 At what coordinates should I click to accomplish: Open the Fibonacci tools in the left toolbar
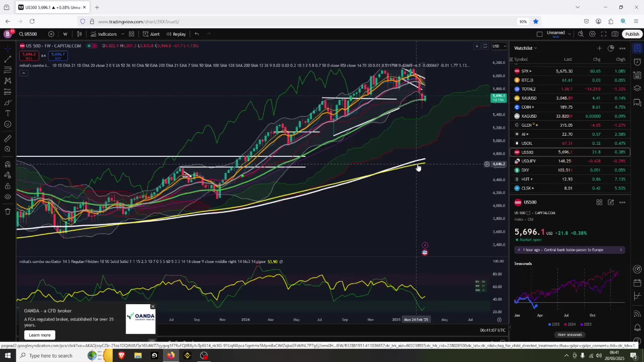pos(8,70)
